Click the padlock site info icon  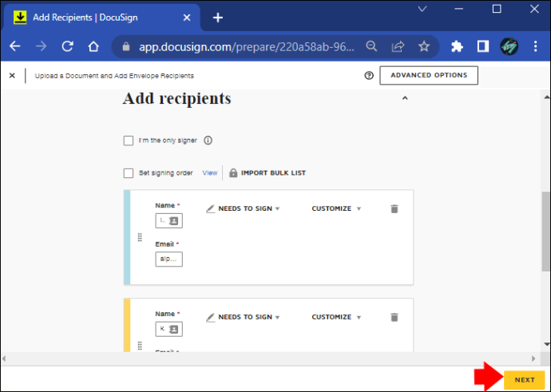point(126,46)
